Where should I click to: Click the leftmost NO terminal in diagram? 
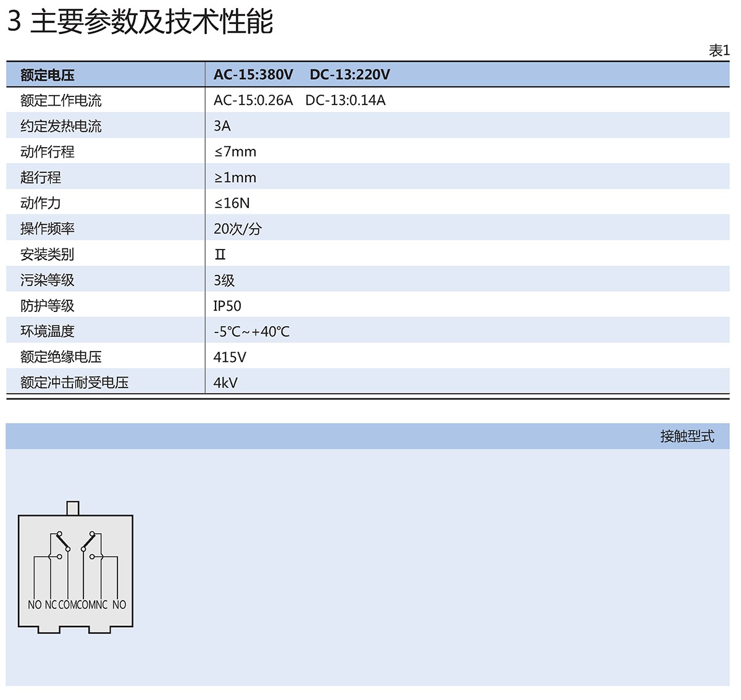(35, 605)
